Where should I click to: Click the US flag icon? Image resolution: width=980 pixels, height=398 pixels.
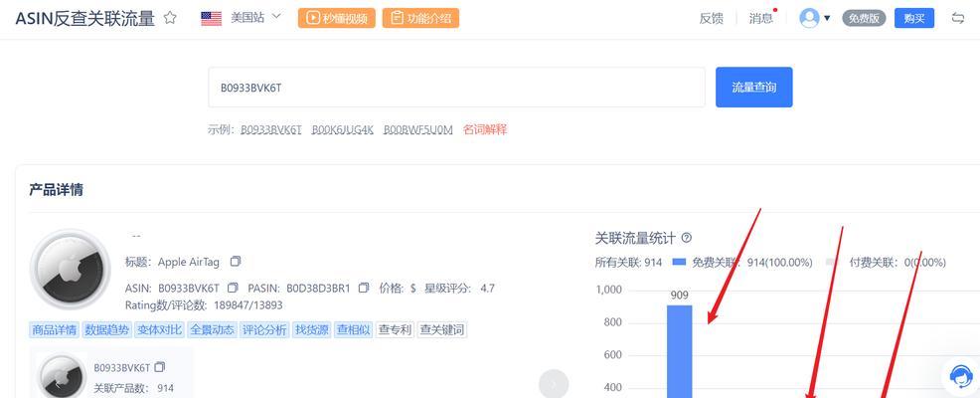pyautogui.click(x=212, y=18)
